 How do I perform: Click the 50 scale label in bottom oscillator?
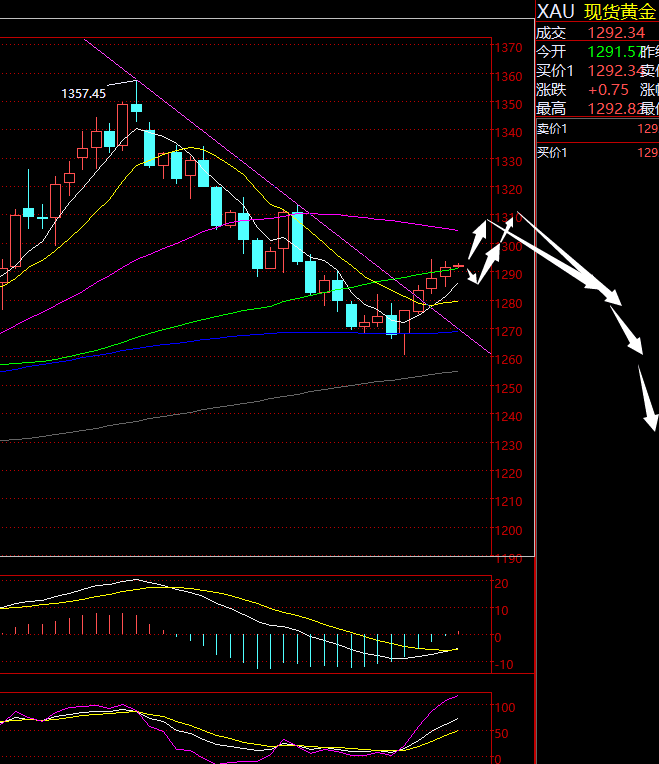[x=502, y=734]
